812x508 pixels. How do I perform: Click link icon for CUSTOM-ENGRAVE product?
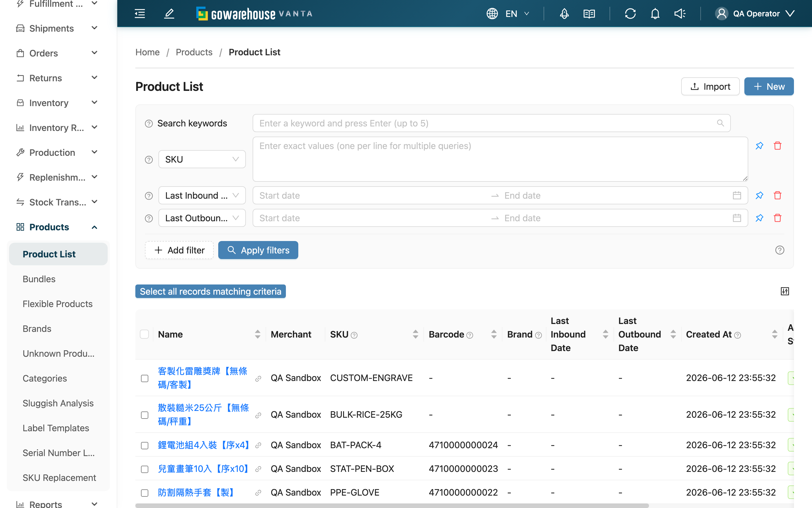pyautogui.click(x=258, y=379)
